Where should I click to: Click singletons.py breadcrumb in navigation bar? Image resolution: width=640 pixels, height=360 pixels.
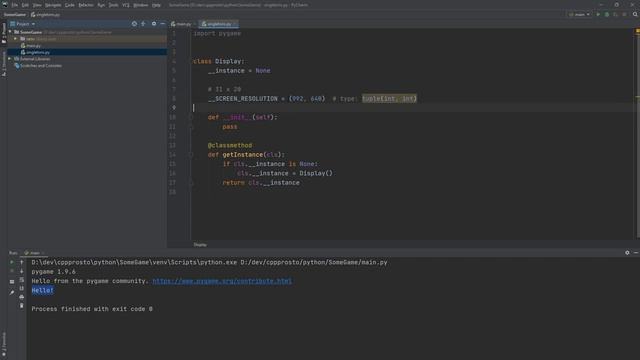(45, 15)
